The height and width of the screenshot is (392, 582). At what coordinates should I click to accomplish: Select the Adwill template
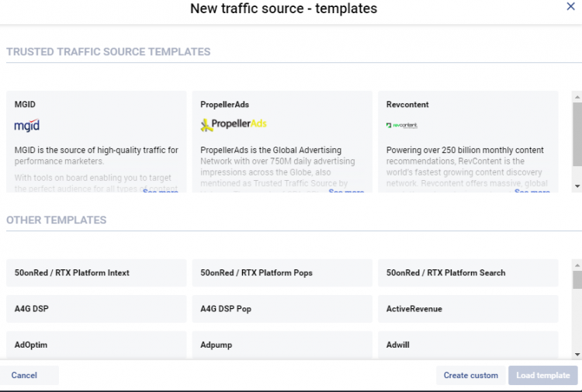click(x=468, y=345)
